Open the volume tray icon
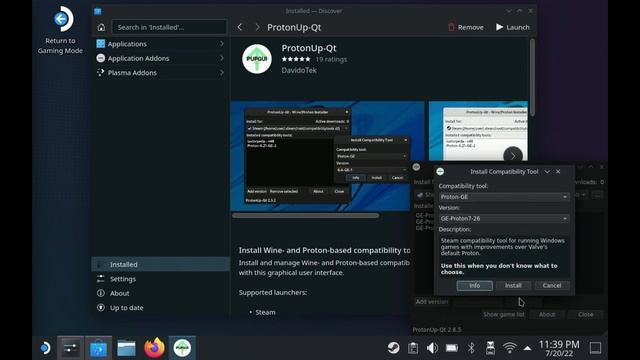This screenshot has width=640, height=360. click(x=432, y=348)
